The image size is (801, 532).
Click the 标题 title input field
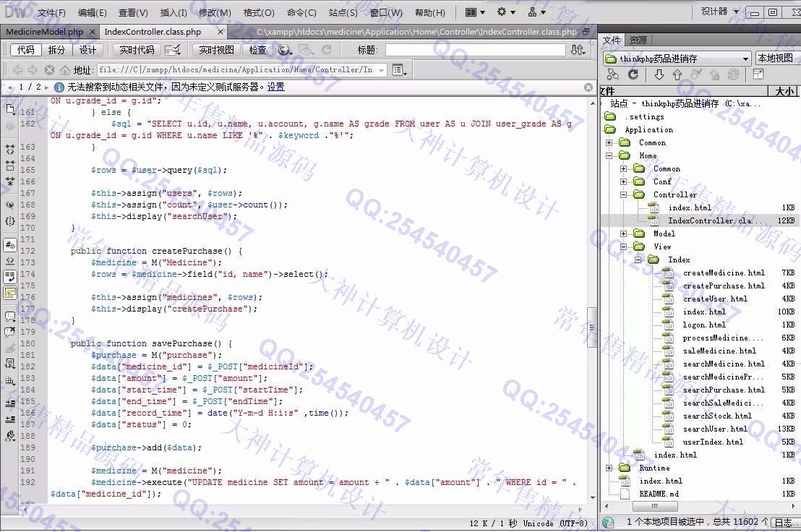tap(475, 50)
